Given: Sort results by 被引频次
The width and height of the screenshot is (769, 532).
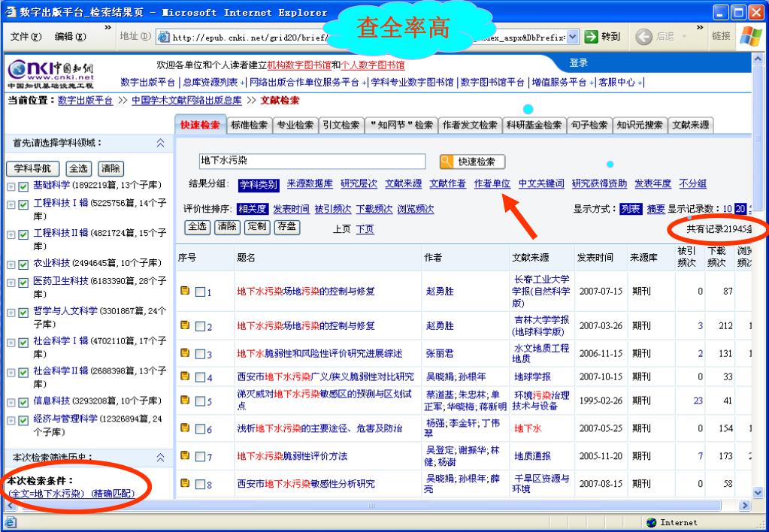Looking at the screenshot, I should pos(332,209).
